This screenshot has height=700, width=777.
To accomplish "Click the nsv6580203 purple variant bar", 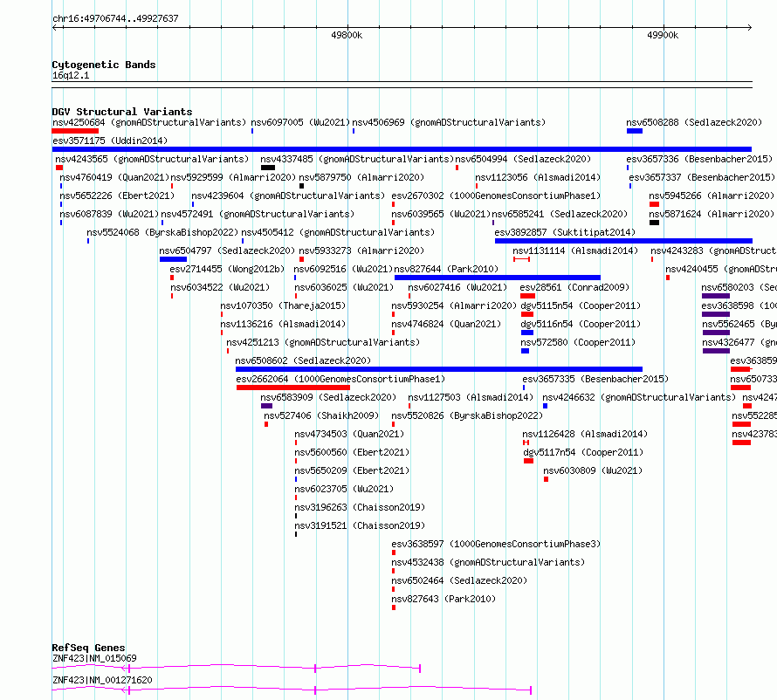I will (x=716, y=296).
